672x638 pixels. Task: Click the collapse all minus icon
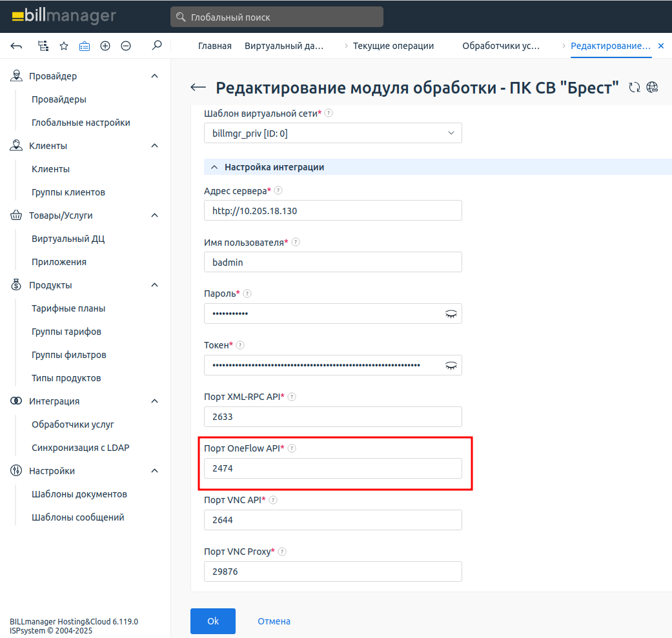[x=126, y=46]
